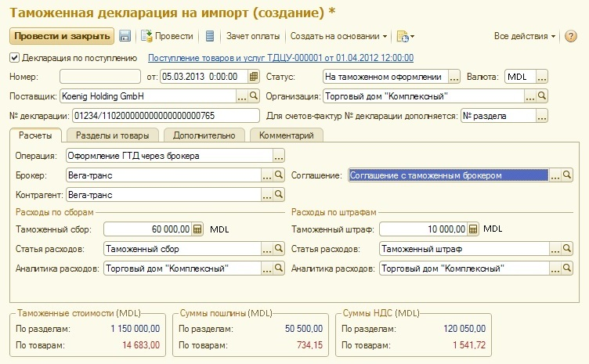Open the Все действия dropdown menu
This screenshot has height=364, width=589.
525,36
